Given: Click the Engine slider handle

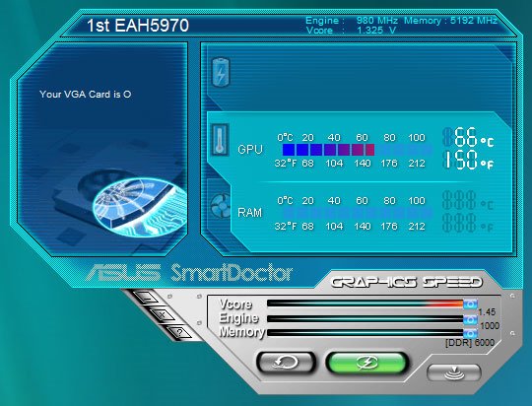Looking at the screenshot, I should point(470,319).
